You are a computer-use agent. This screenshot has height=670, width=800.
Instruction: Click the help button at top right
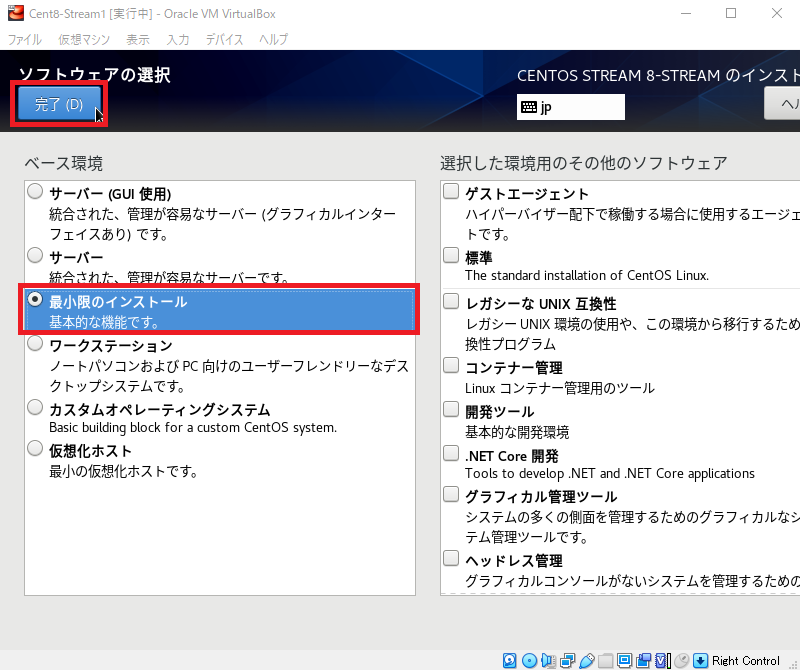pyautogui.click(x=782, y=104)
